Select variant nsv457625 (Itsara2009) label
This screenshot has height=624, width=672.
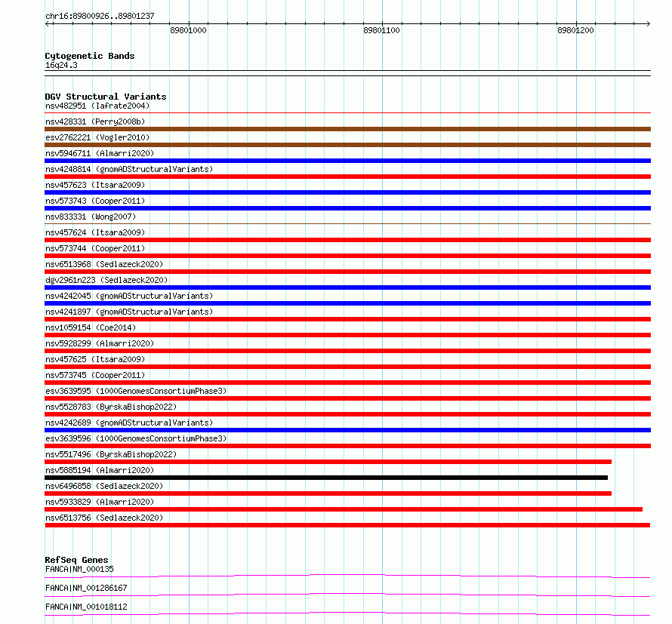[x=95, y=359]
